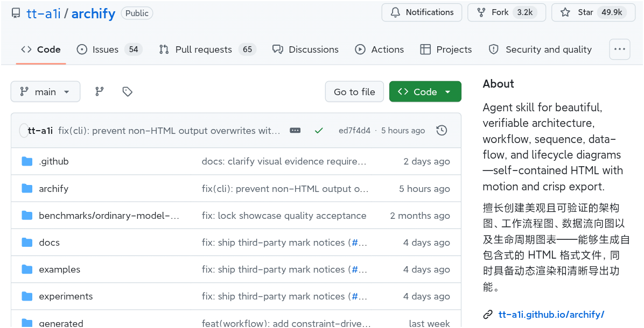
Task: Open the Code tab
Action: coord(41,49)
